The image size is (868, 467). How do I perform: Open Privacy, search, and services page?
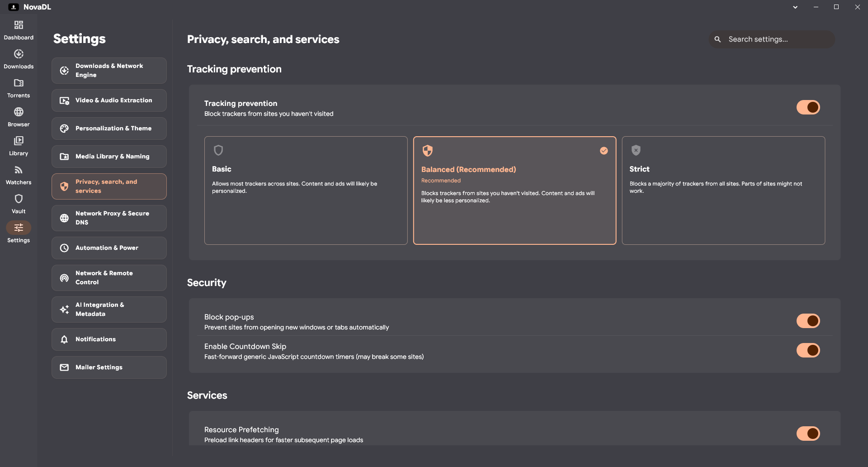(x=109, y=186)
